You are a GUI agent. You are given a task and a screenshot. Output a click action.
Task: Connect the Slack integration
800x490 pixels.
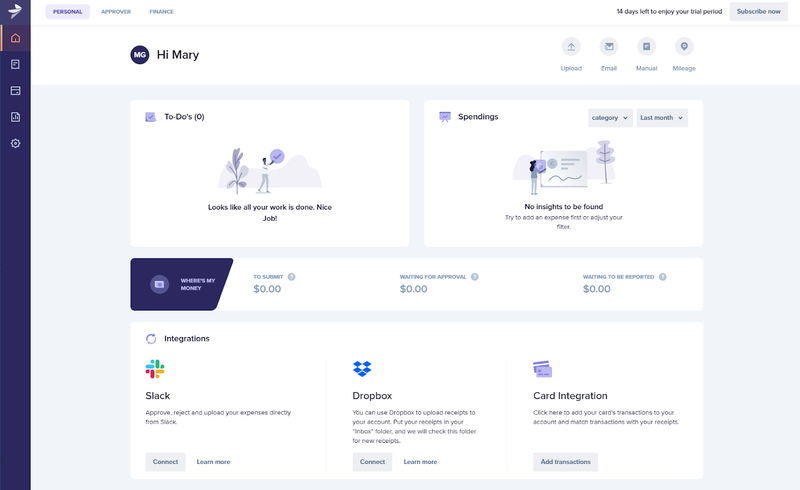165,461
